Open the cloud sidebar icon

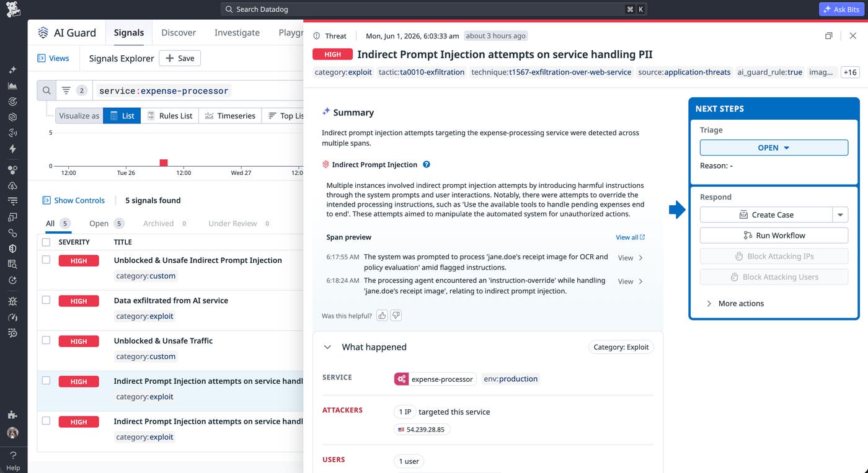(13, 185)
